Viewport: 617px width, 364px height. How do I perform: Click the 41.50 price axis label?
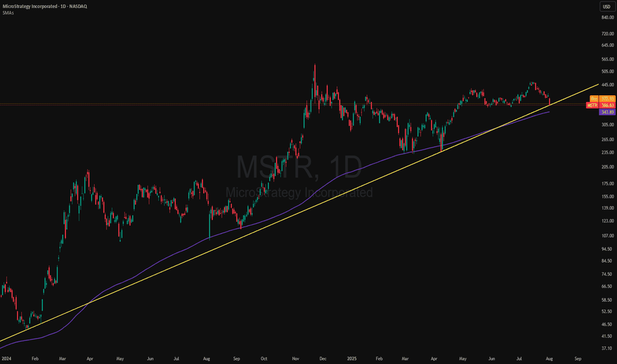[608, 336]
